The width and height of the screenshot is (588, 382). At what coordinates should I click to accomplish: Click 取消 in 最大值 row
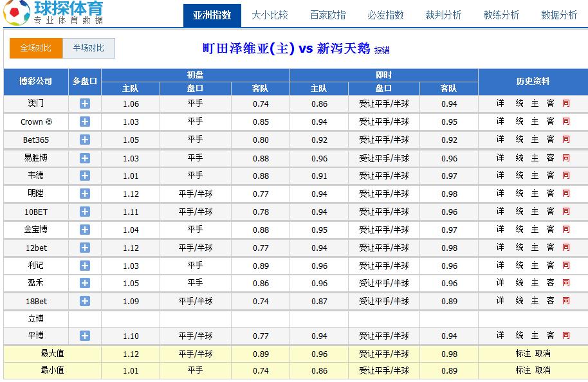(x=542, y=354)
